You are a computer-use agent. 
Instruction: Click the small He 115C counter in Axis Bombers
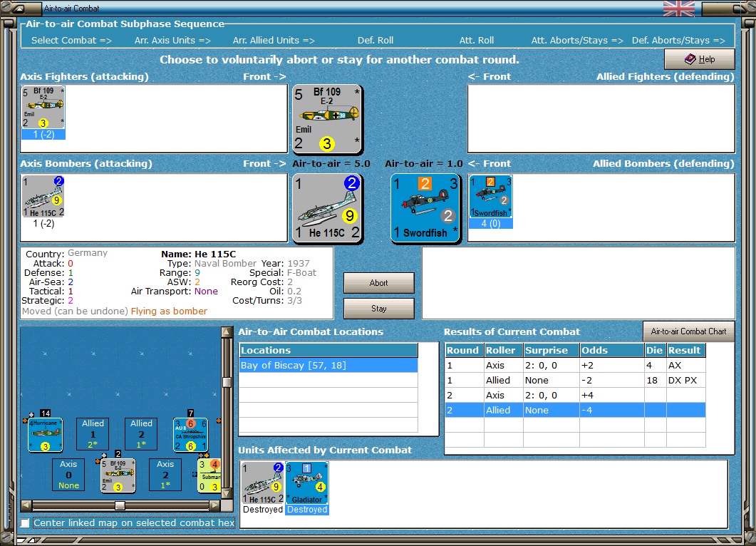(43, 197)
